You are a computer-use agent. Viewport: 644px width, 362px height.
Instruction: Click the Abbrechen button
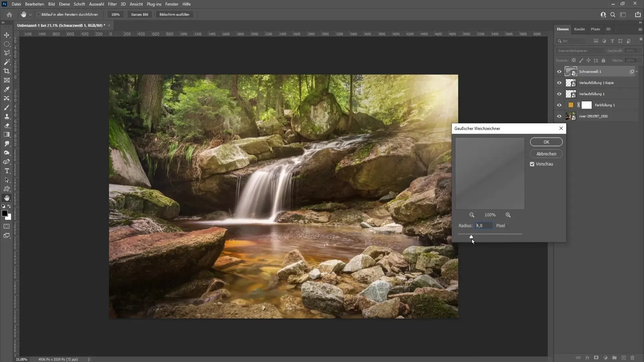point(546,154)
